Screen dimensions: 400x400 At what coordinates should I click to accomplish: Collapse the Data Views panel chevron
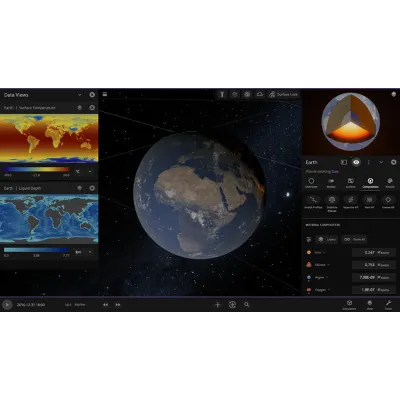click(80, 95)
